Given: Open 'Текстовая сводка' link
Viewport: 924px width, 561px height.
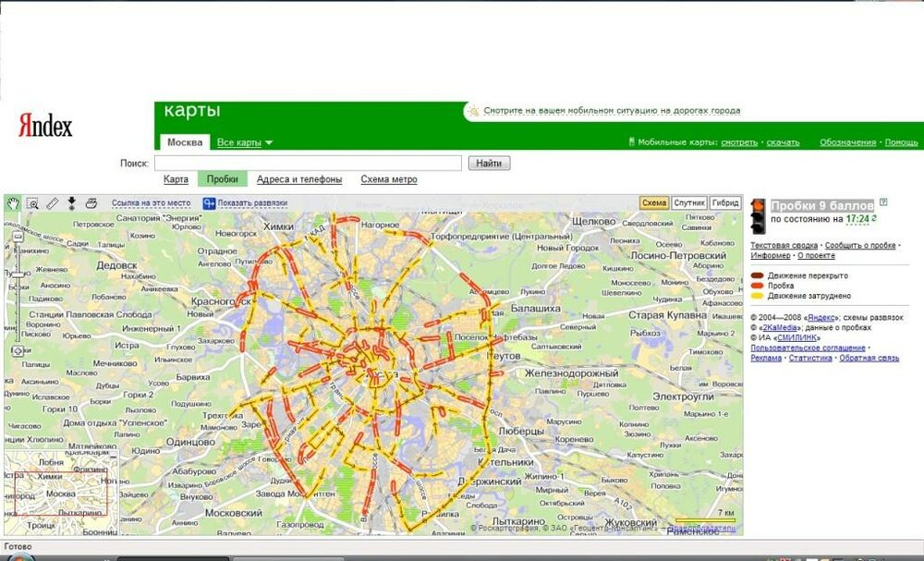Looking at the screenshot, I should pos(784,245).
